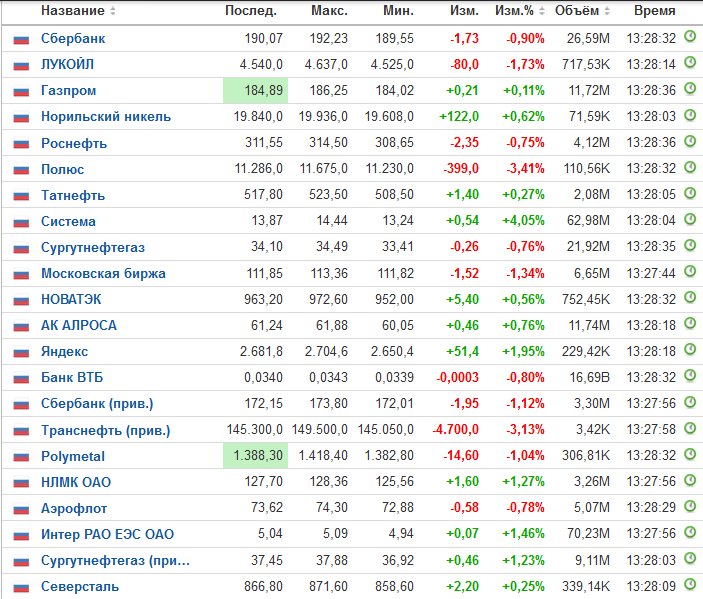Open the АК АЛРОСА stock link

[x=79, y=325]
